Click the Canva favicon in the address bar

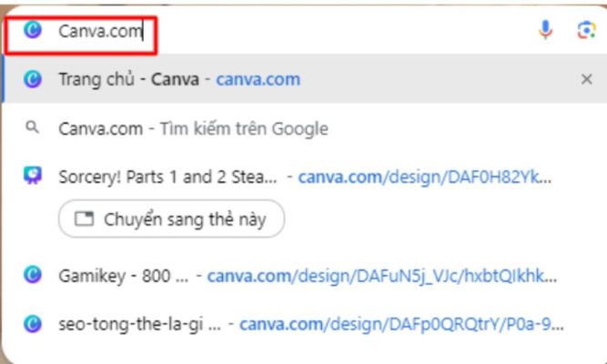pos(33,31)
